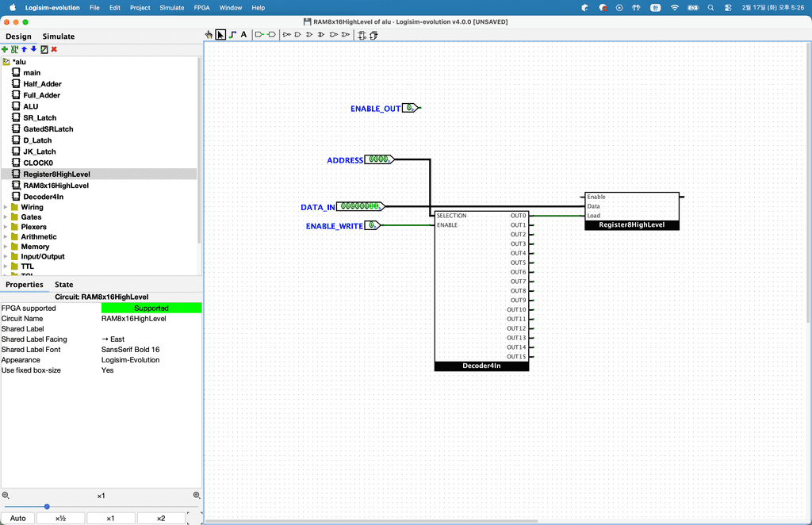The width and height of the screenshot is (812, 525).
Task: Toggle the first bit of ADDRESS pin
Action: click(x=372, y=159)
